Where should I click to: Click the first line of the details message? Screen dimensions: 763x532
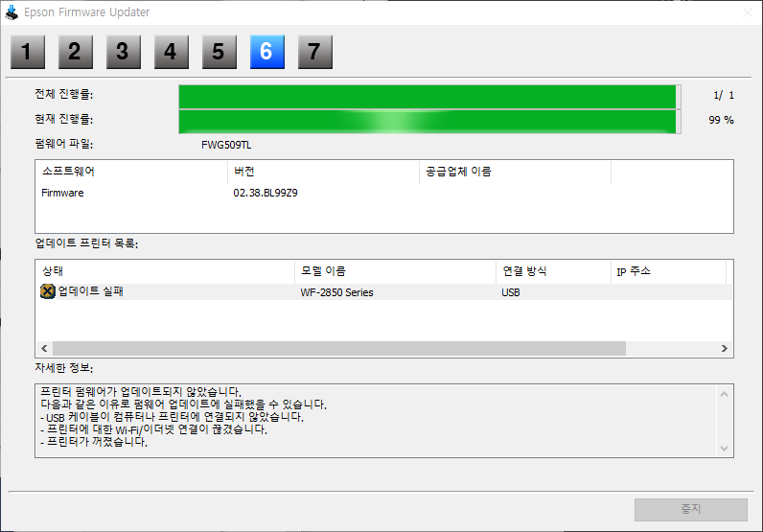[x=141, y=392]
